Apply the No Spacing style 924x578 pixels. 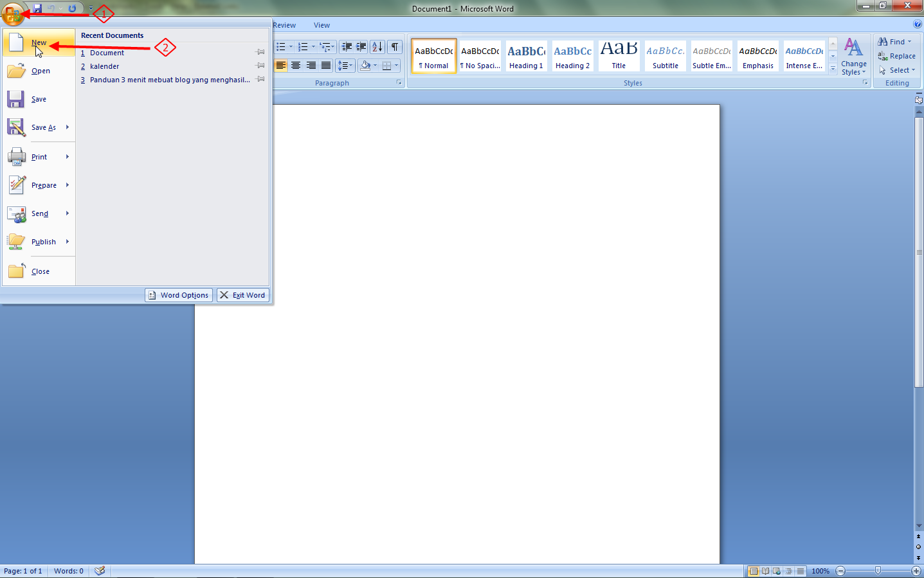click(480, 56)
